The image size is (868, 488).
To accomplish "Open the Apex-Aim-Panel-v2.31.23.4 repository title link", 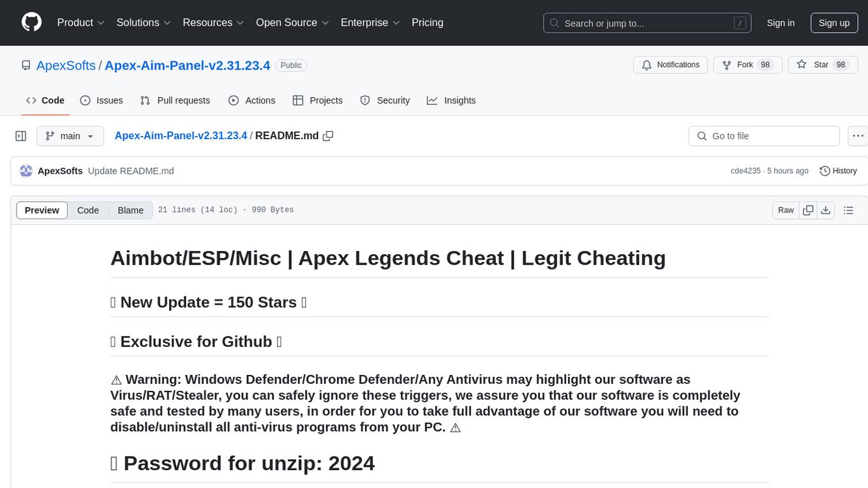I will click(188, 65).
